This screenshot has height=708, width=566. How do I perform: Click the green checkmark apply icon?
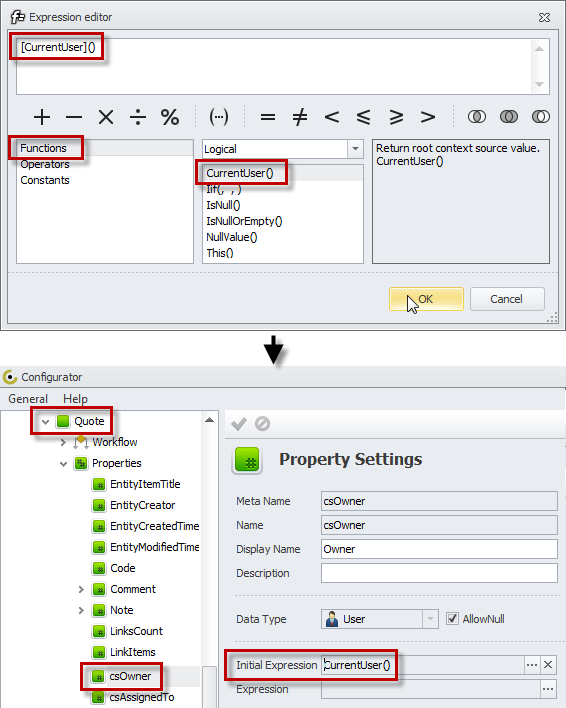(x=239, y=424)
